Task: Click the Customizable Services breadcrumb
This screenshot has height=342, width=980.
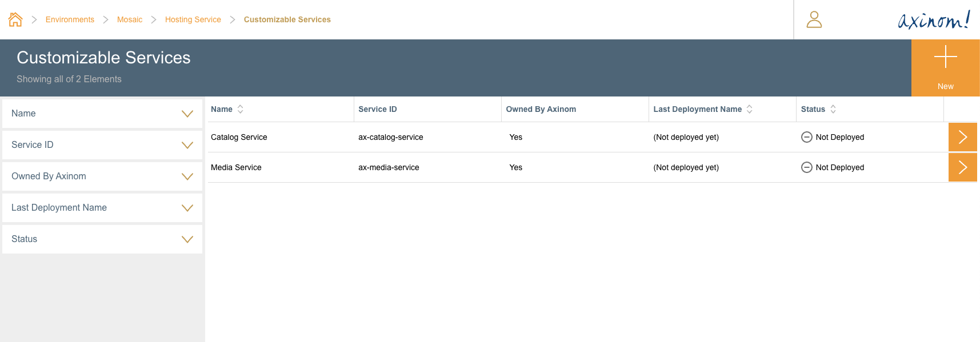Action: (x=287, y=19)
